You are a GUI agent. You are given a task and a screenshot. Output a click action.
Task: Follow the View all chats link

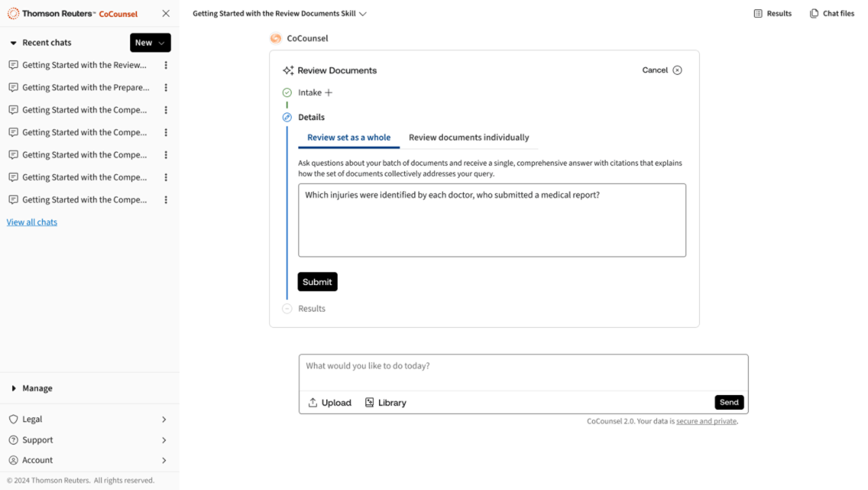pos(32,223)
